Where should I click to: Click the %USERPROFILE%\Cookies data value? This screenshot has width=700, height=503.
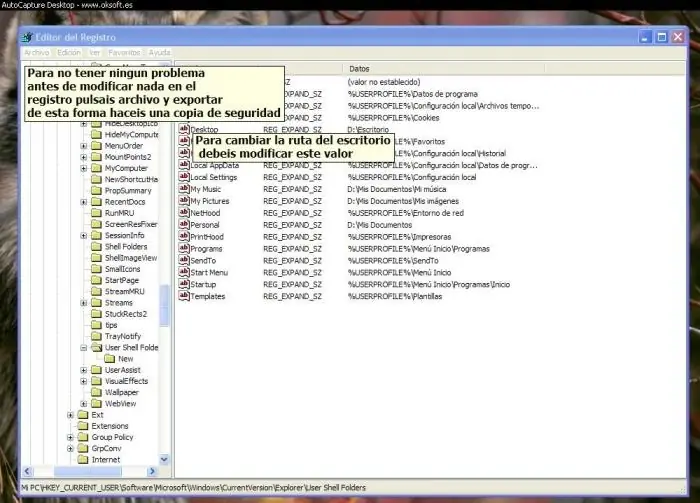(x=393, y=118)
